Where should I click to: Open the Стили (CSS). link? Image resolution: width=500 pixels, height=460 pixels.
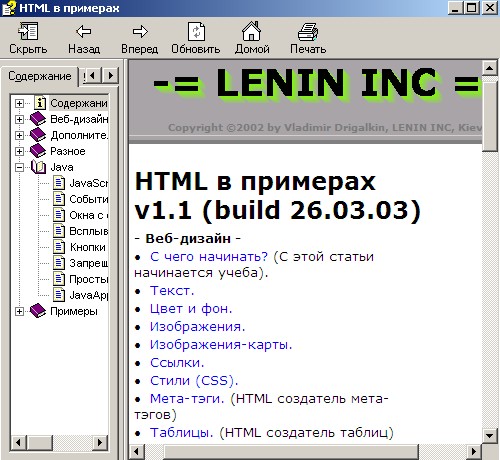click(194, 381)
